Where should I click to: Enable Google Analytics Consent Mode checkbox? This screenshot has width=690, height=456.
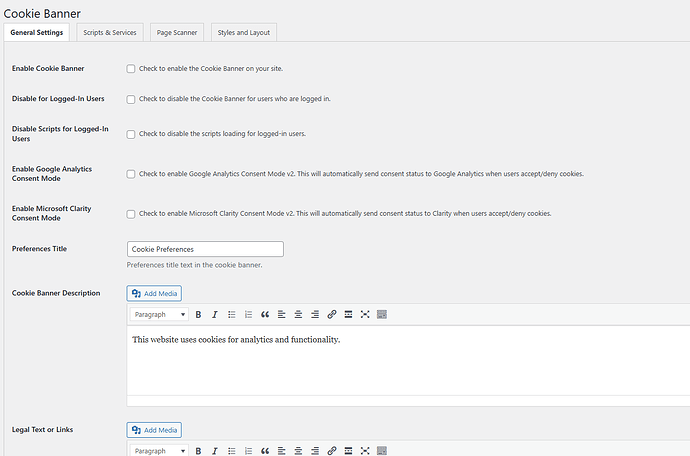click(x=131, y=174)
